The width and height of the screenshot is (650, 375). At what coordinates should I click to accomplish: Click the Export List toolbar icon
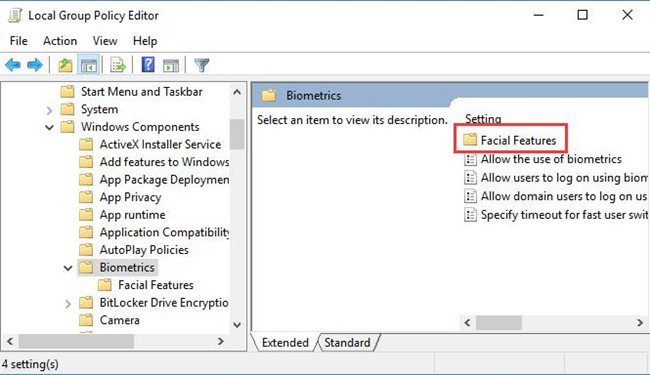[x=118, y=65]
